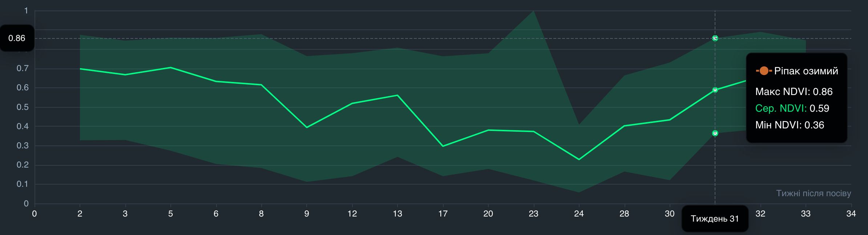Image resolution: width=868 pixels, height=235 pixels.
Task: Click the mean line point at week 9
Action: [307, 127]
